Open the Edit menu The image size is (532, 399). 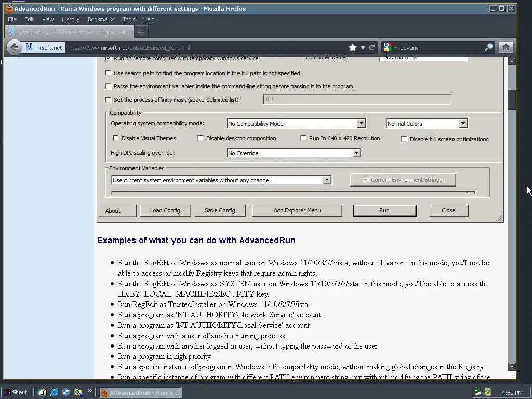(x=29, y=19)
